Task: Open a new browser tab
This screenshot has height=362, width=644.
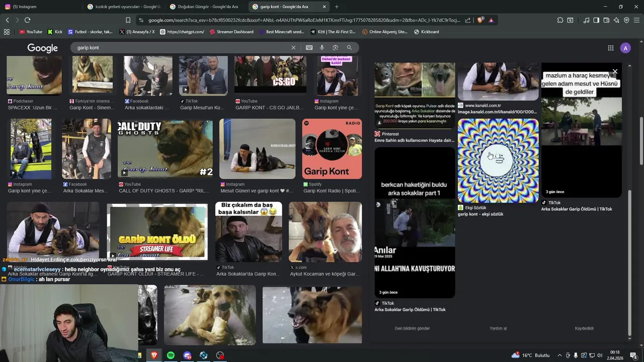Action: coord(337,7)
